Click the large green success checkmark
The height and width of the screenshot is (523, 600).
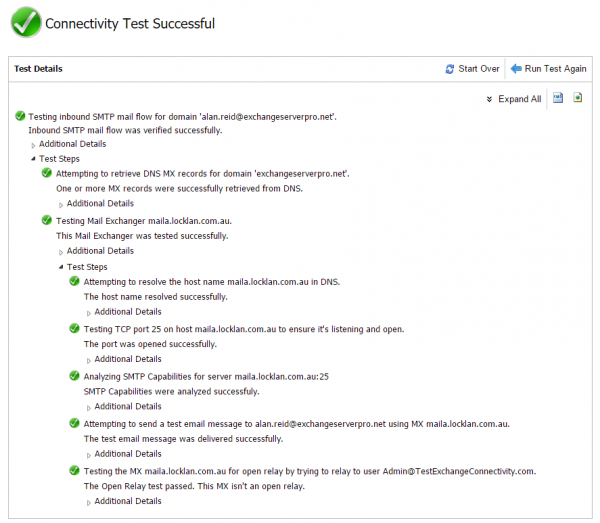[25, 22]
